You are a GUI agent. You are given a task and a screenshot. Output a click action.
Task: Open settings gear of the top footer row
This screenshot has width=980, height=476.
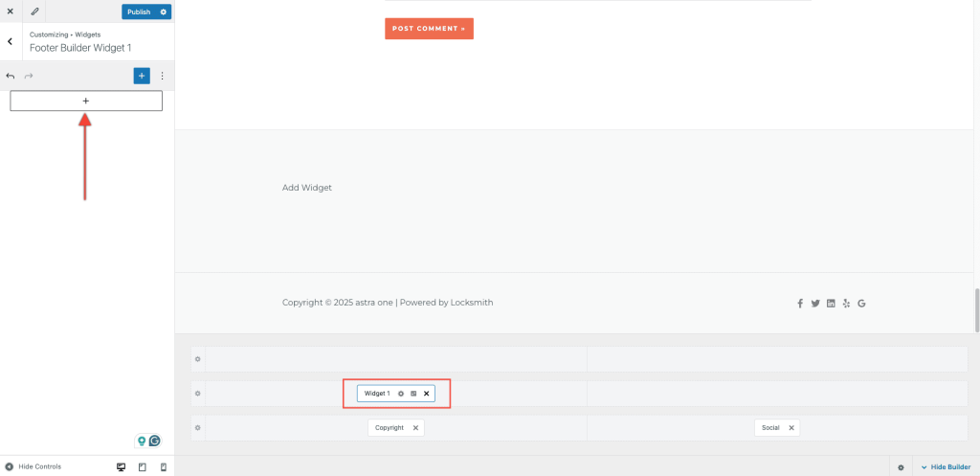pyautogui.click(x=197, y=359)
